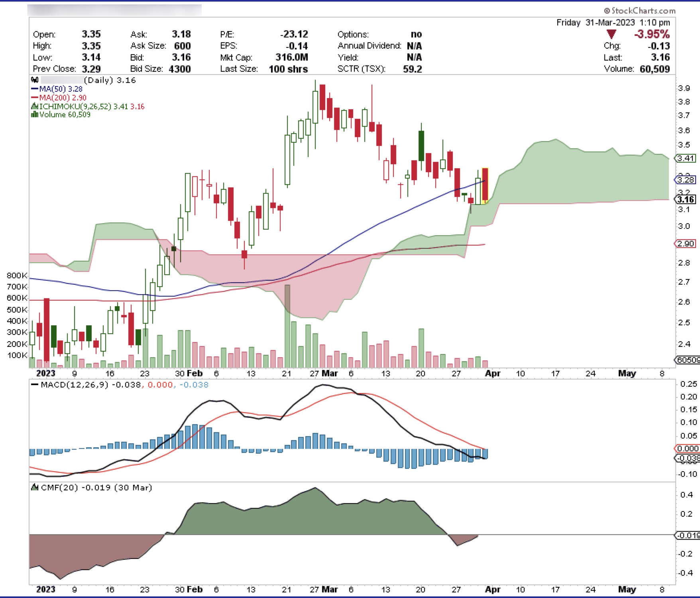The height and width of the screenshot is (598, 700).
Task: Click the tallest volume bar near Feb 21
Action: tap(287, 325)
